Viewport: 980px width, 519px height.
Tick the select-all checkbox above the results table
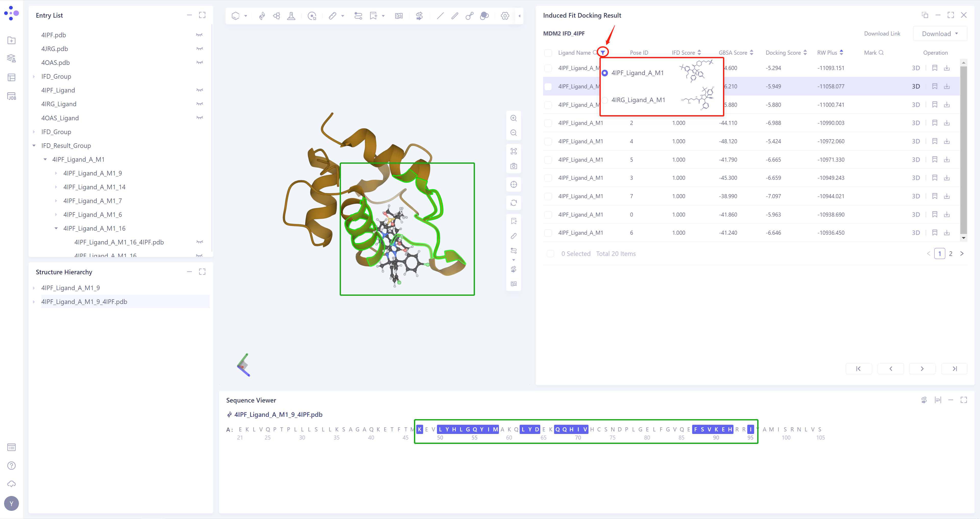[548, 53]
